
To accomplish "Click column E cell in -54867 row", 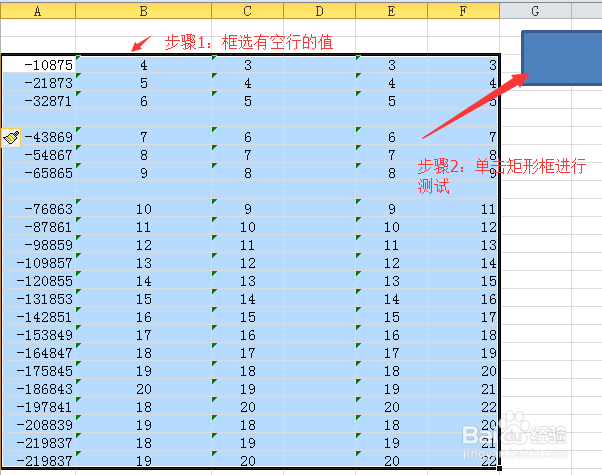I will click(x=391, y=155).
